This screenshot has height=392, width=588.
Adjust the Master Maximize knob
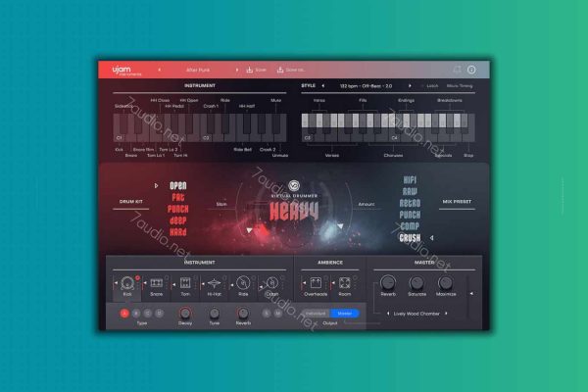coord(446,282)
